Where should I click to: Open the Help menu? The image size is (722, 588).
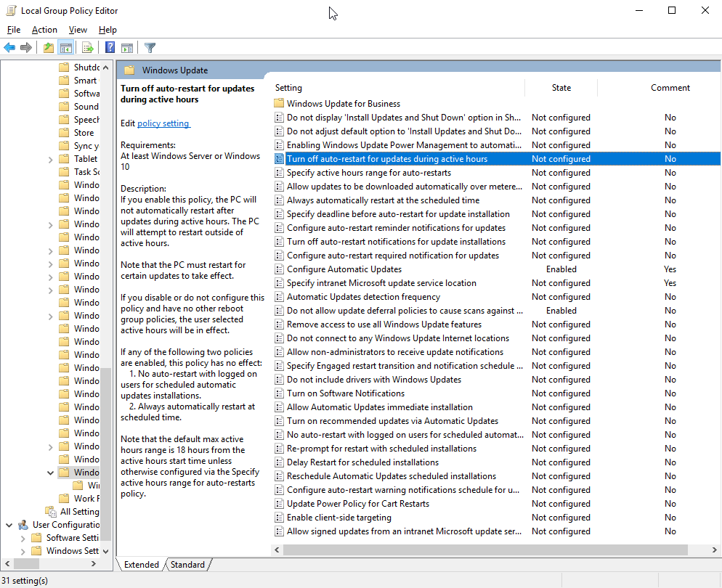coord(108,30)
